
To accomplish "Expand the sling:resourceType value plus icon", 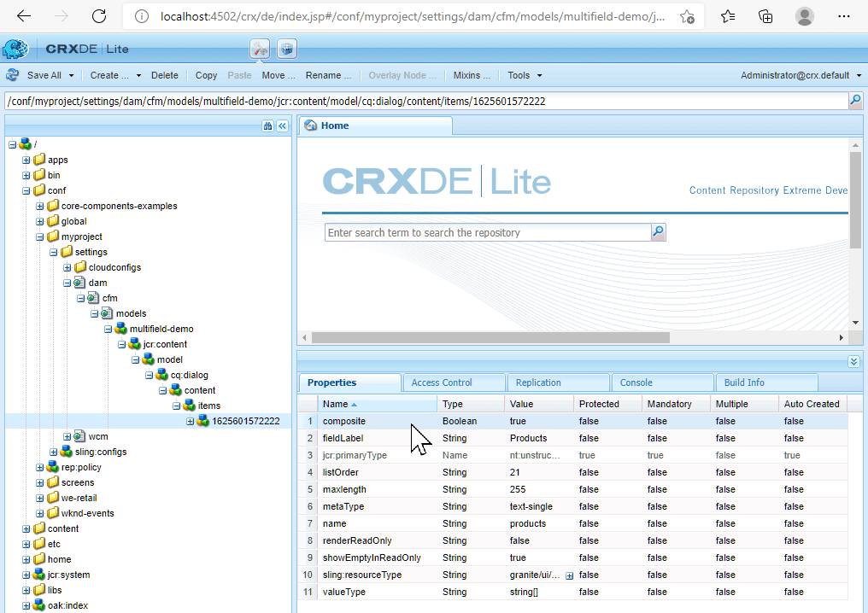I will (x=569, y=576).
